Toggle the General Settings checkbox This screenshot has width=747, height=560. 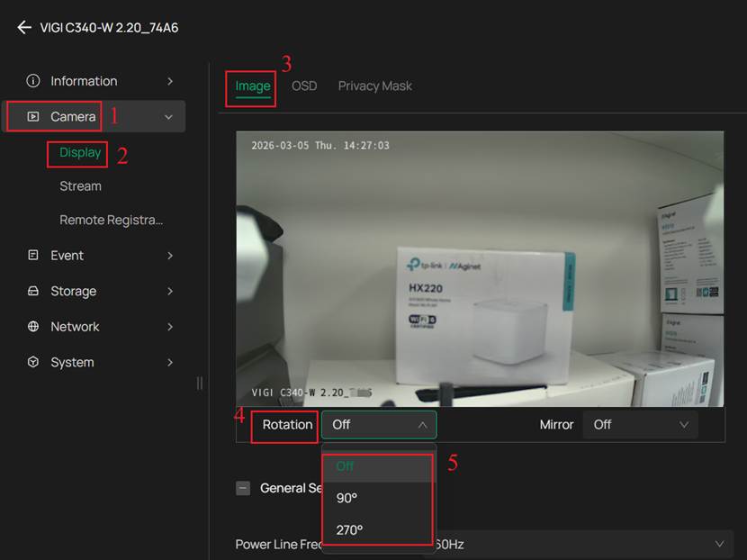(x=242, y=488)
